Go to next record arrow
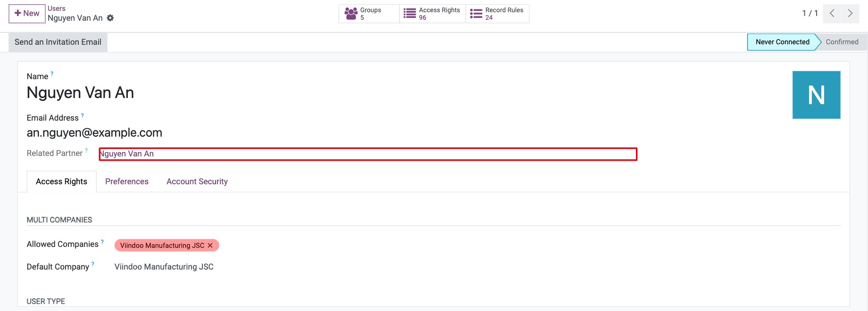This screenshot has height=311, width=868. pyautogui.click(x=850, y=14)
